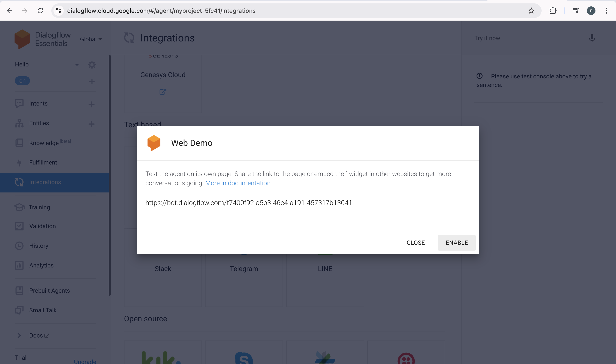Open the Global region dropdown
Screen dimensions: 616x364
(91, 39)
